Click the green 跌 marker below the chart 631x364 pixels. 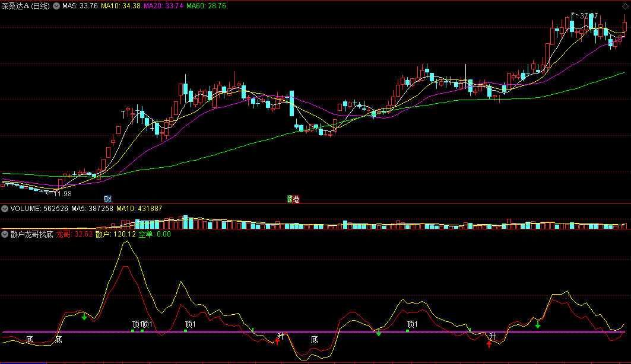[x=290, y=199]
